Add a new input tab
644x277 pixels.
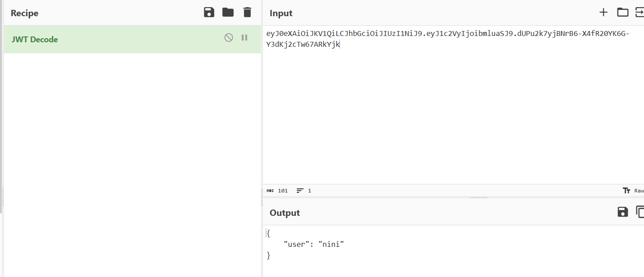point(604,13)
